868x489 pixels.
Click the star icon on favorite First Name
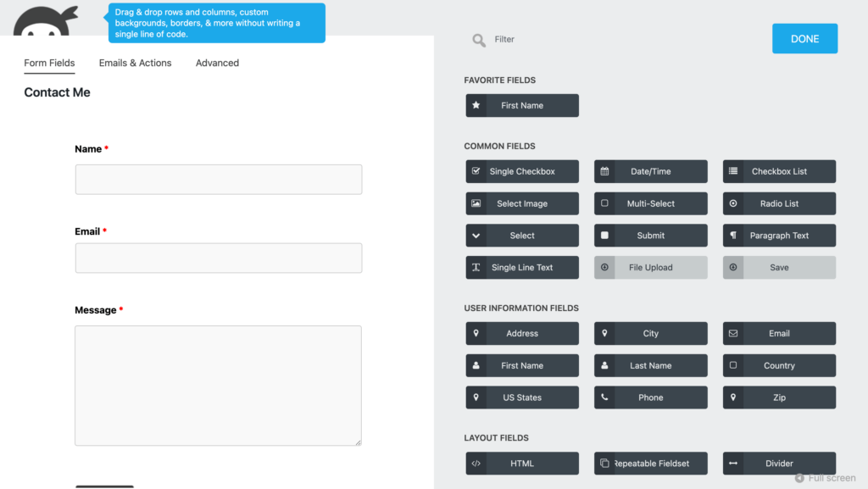point(476,106)
